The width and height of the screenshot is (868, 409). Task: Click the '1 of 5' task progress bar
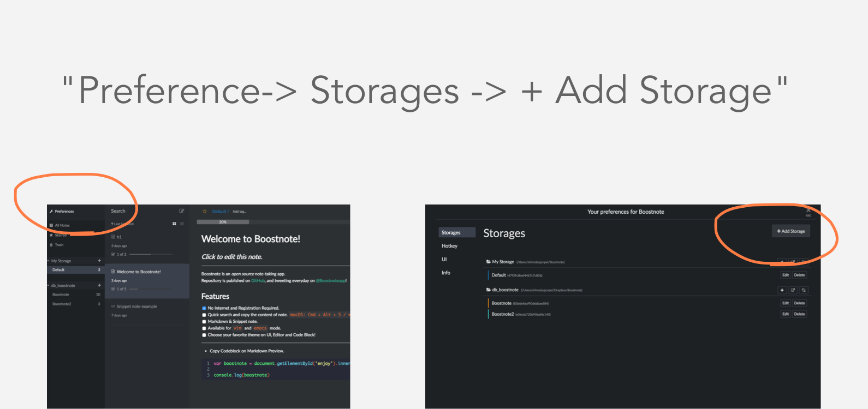(151, 289)
